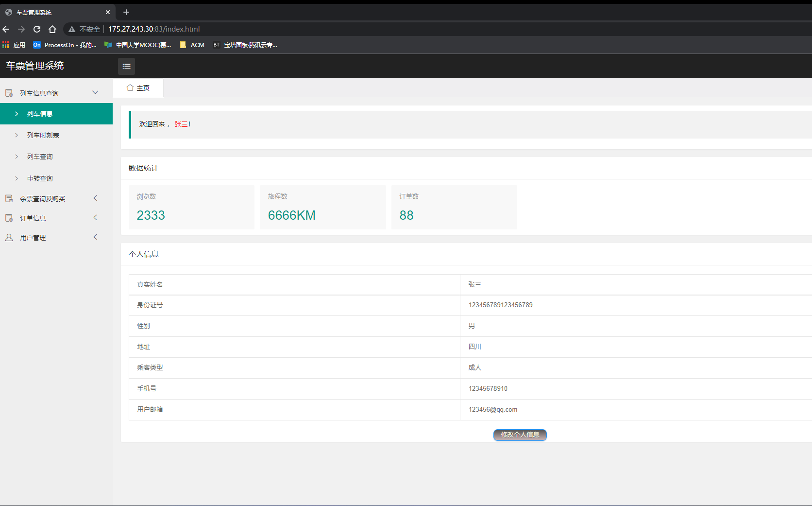The height and width of the screenshot is (506, 812).
Task: Click the 手机号 row label
Action: tap(147, 388)
